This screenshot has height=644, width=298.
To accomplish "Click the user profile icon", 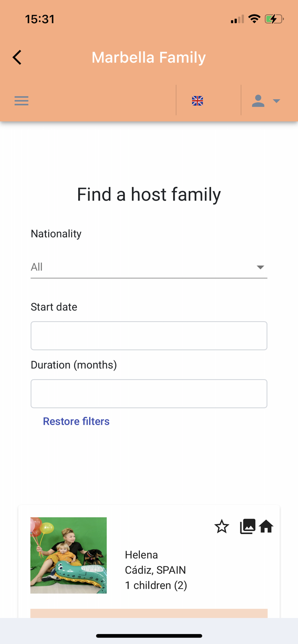I will [x=258, y=101].
